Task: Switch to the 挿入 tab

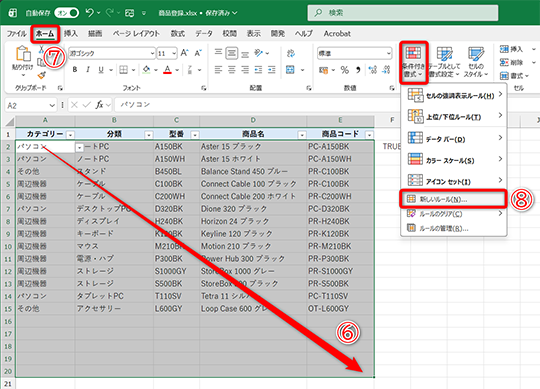Action: coord(71,34)
